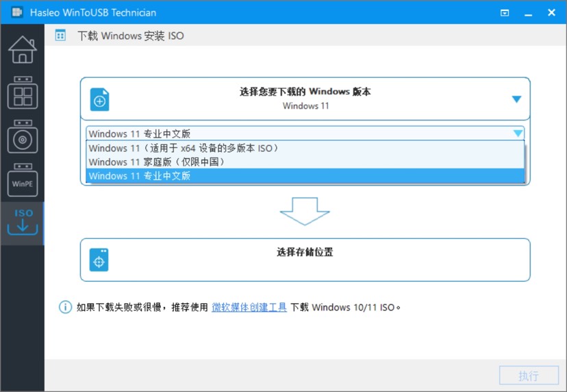Click the 下载 Windows 安装 ISO page title
This screenshot has height=392, width=567.
[131, 36]
